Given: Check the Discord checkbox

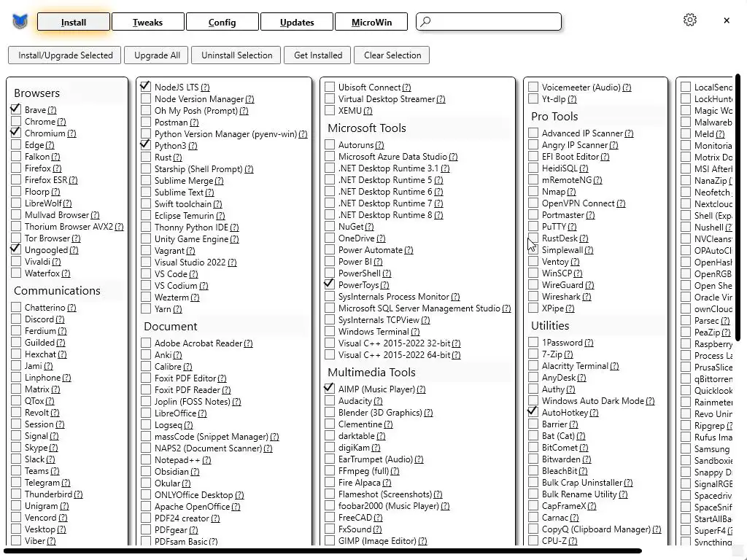Looking at the screenshot, I should (16, 319).
